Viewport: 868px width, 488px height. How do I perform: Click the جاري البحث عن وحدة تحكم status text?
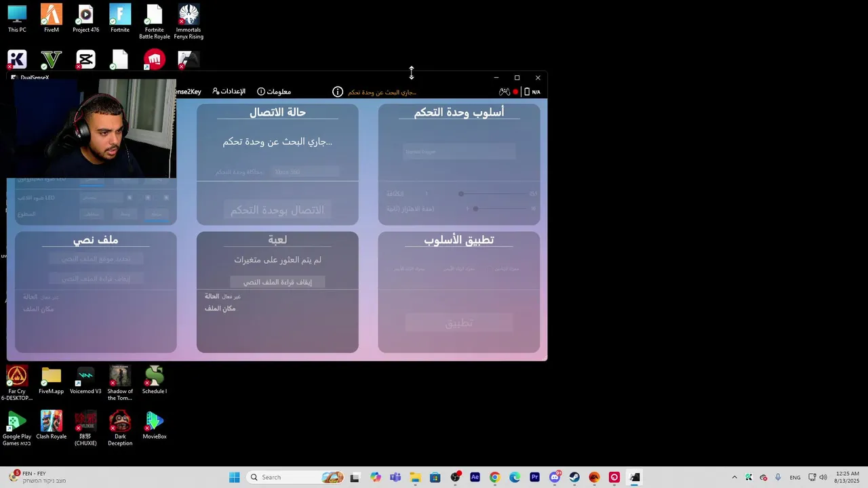[277, 142]
